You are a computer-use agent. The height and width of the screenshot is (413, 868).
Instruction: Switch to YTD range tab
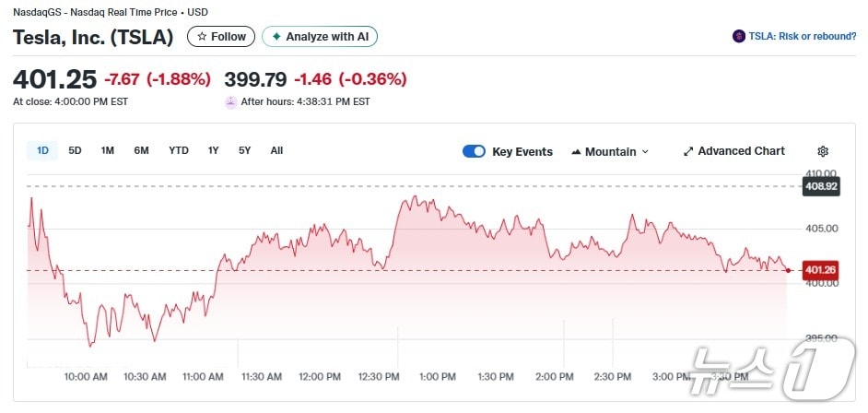point(179,150)
